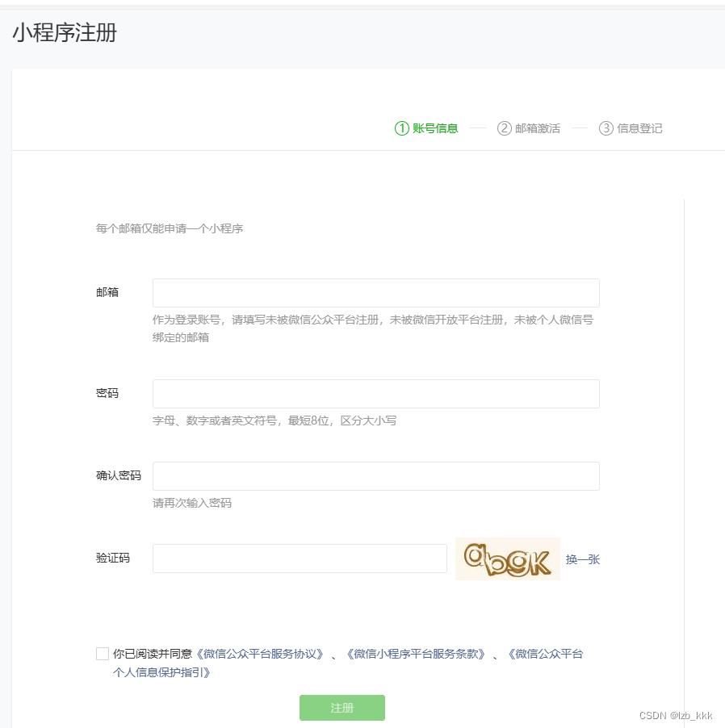Click the 验证码 field label

(113, 558)
